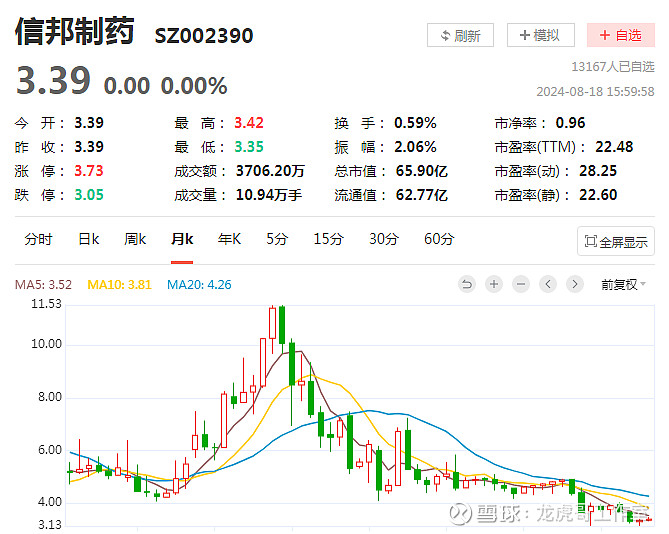This screenshot has height=534, width=669.
Task: Click current price 3.39 headline
Action: 53,81
